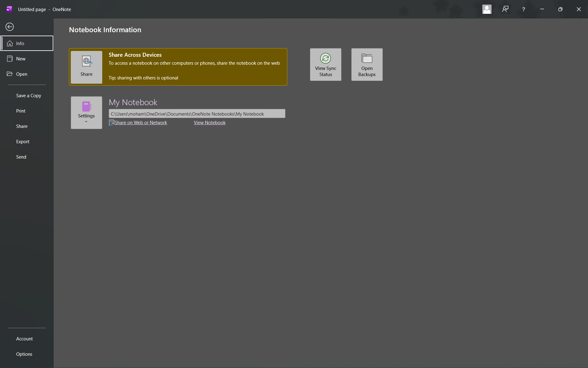Click Open Backups button

[x=367, y=64]
